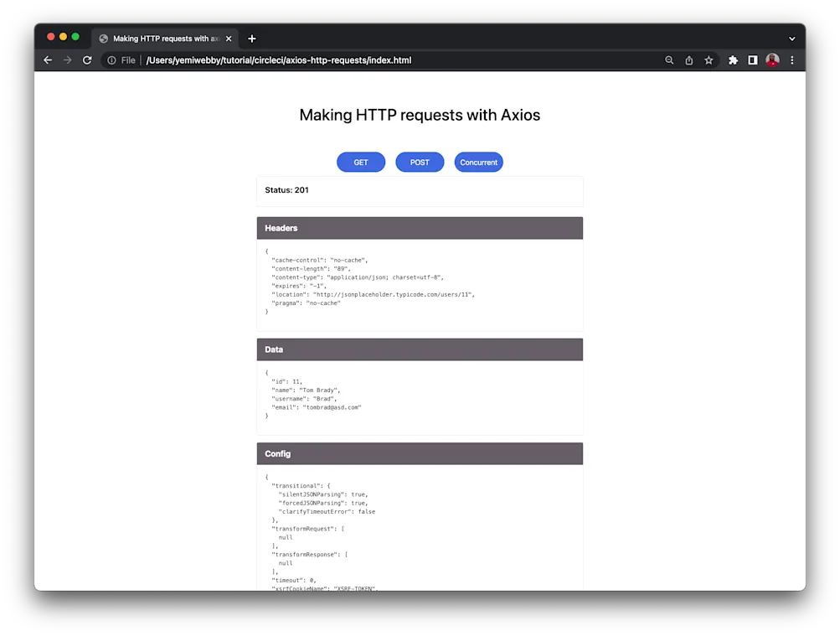Viewport: 840px width, 636px height.
Task: Click the "forcedJSONParsing": true line
Action: tap(323, 503)
